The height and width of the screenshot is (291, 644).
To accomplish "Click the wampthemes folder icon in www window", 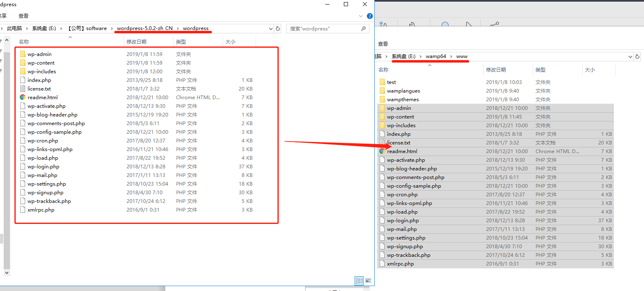I will point(382,99).
